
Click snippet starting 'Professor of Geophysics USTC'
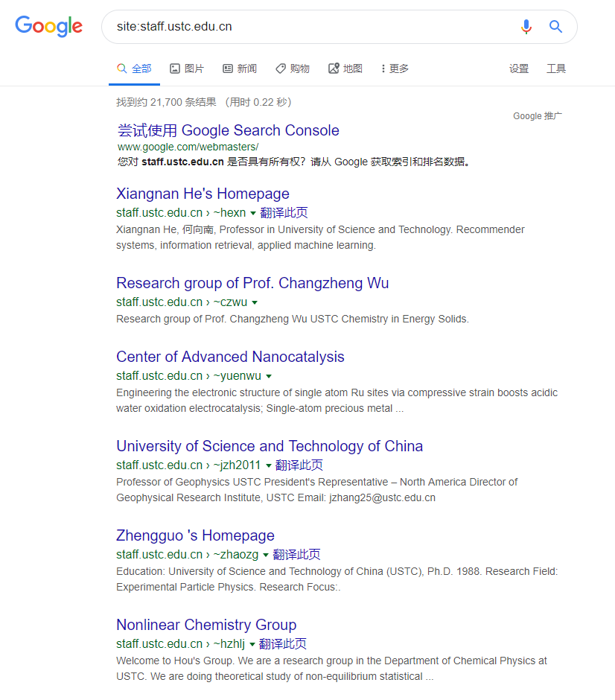pyautogui.click(x=316, y=490)
